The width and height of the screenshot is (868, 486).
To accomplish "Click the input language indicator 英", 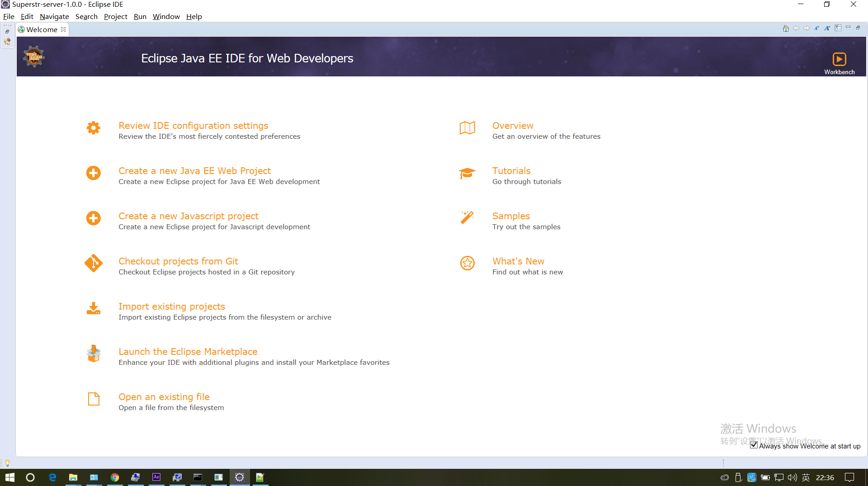I will (806, 477).
